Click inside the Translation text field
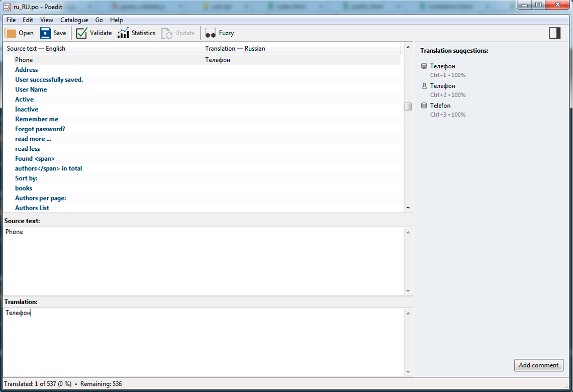The height and width of the screenshot is (392, 573). point(201,342)
